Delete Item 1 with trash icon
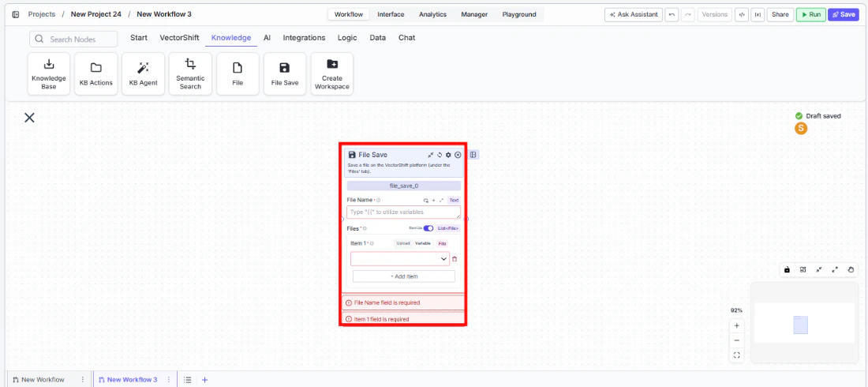868x387 pixels. [455, 259]
